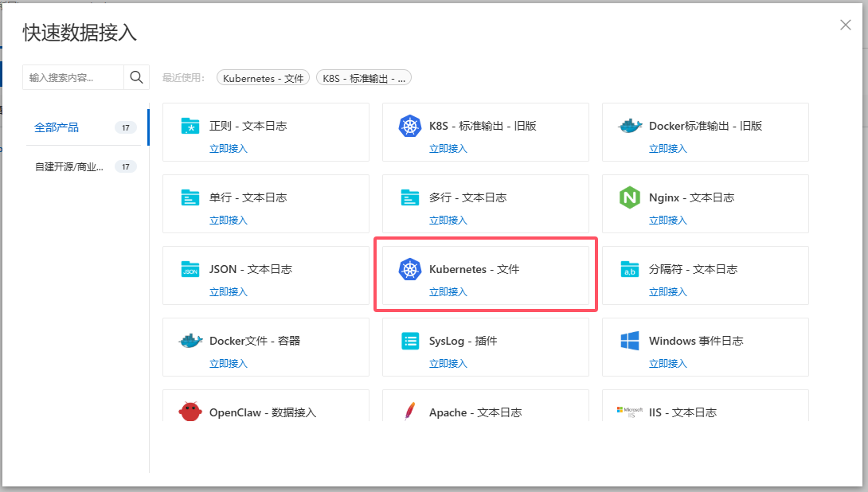Click 立即接入 under SysLog - 插件

pyautogui.click(x=448, y=364)
